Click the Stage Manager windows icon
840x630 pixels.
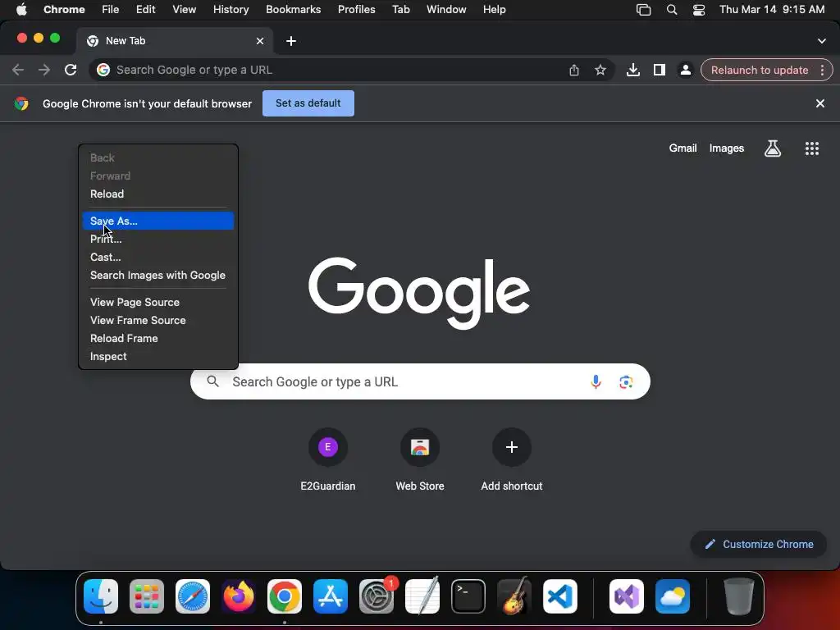643,9
